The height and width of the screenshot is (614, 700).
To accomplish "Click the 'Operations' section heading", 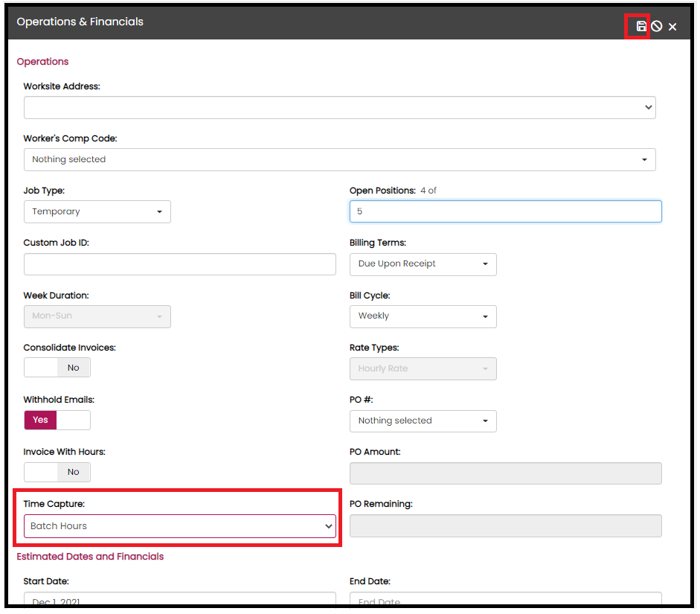I will click(42, 62).
